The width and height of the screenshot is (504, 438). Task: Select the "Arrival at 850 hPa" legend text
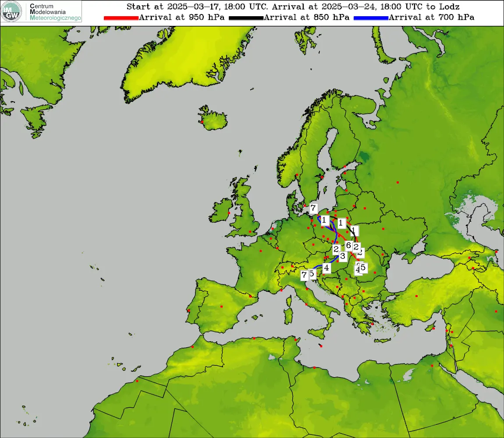point(306,17)
